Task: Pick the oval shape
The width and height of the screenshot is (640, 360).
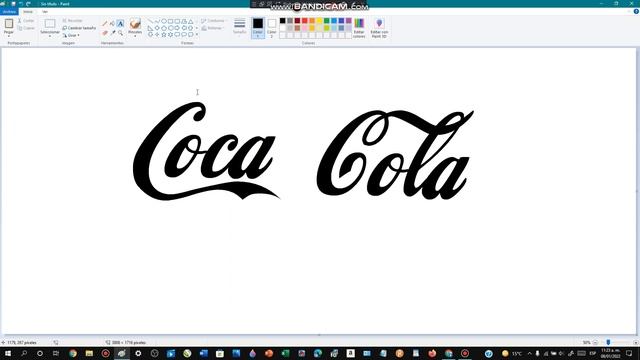Action: click(x=164, y=21)
